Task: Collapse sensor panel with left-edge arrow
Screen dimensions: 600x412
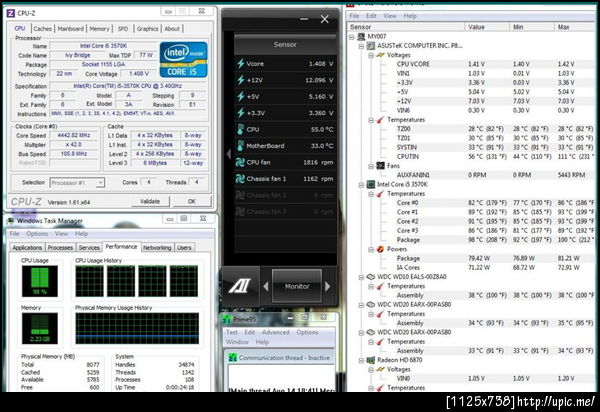Action: point(228,154)
